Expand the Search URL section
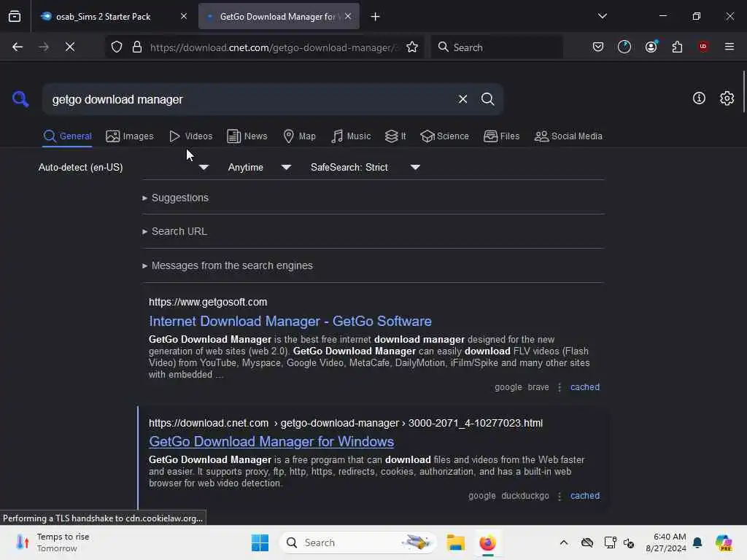This screenshot has height=560, width=747. tap(174, 231)
